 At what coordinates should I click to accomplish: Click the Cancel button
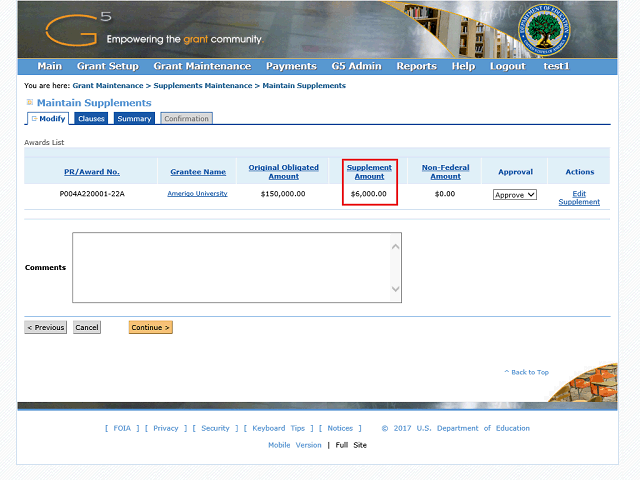tap(87, 327)
